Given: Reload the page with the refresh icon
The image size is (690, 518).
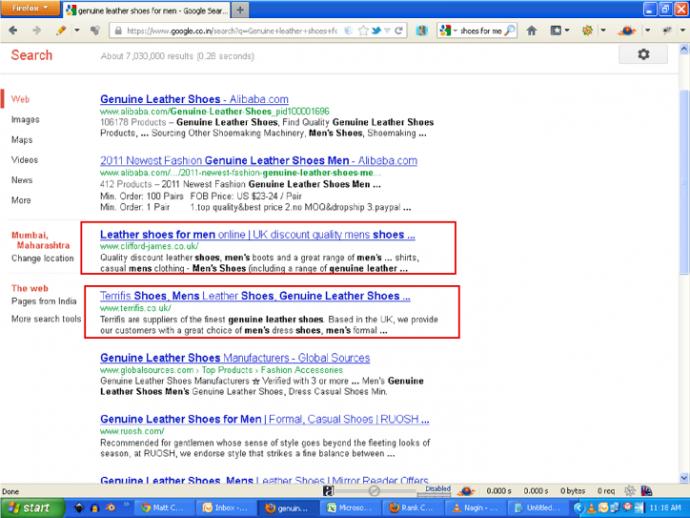Looking at the screenshot, I should (398, 31).
